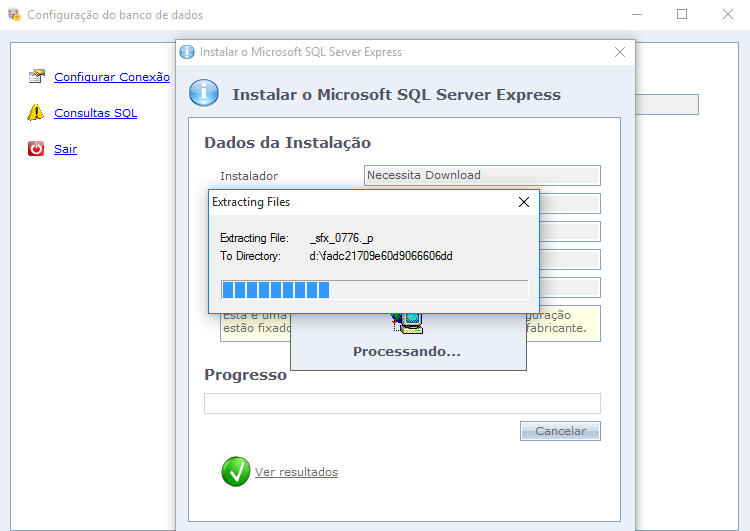
Task: Click the Processando computer animation icon
Action: (407, 323)
